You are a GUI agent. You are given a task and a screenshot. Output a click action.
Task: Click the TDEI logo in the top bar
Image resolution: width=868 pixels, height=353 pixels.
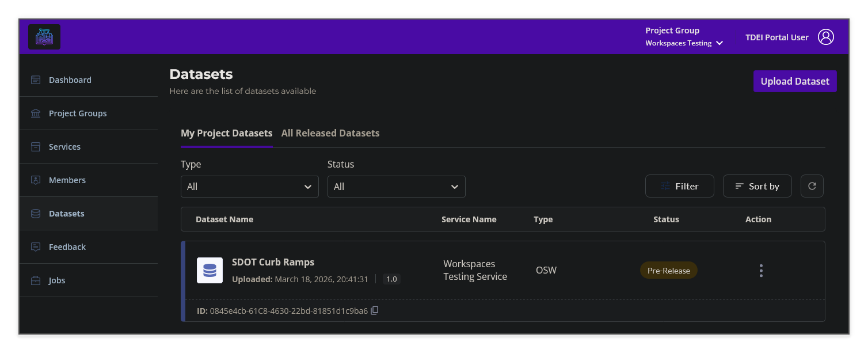(x=44, y=36)
